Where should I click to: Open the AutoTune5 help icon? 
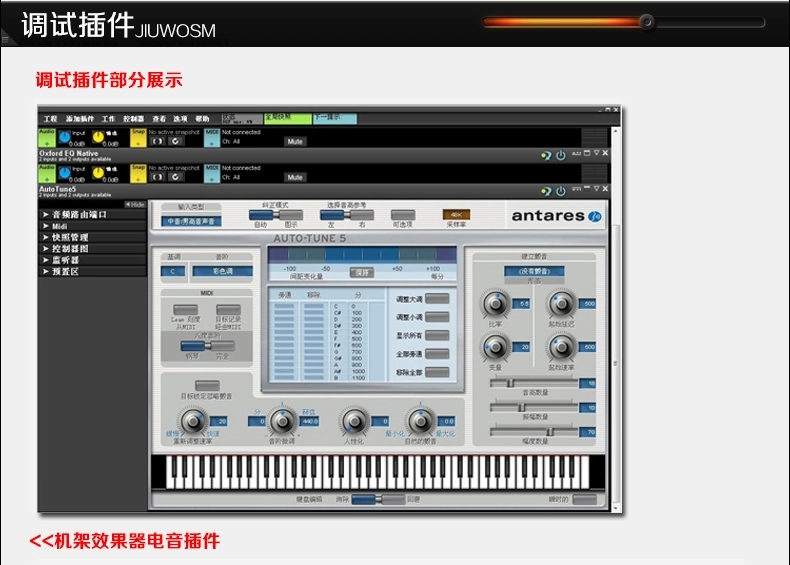click(x=546, y=191)
